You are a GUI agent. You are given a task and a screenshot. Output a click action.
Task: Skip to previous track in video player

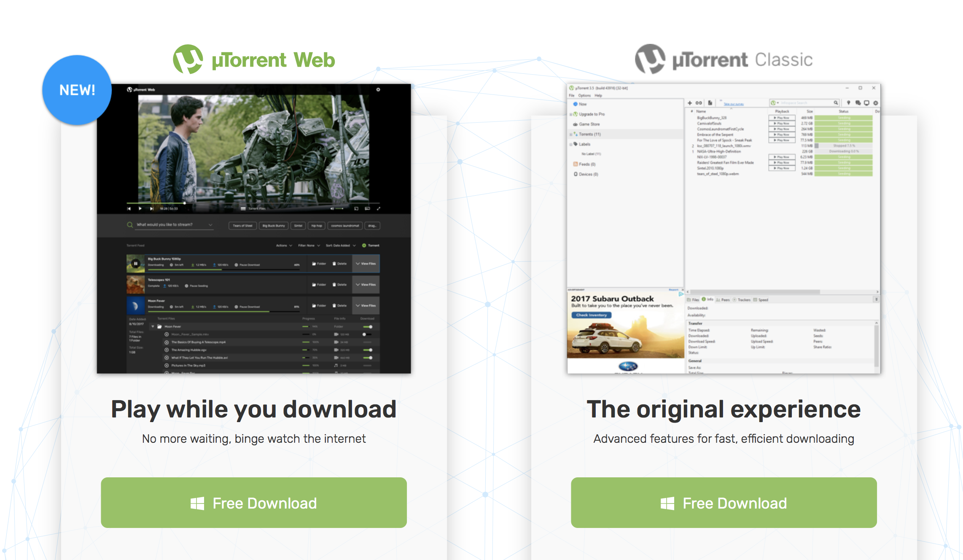(x=129, y=208)
